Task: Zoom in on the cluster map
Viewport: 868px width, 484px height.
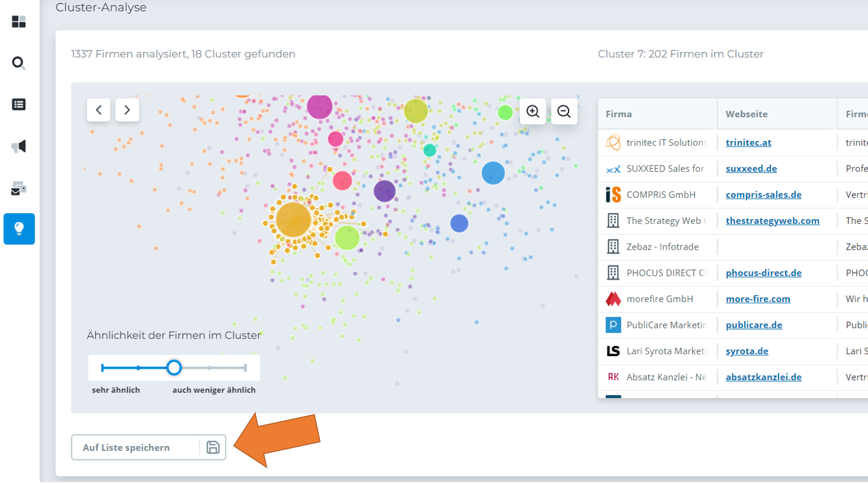Action: click(532, 111)
